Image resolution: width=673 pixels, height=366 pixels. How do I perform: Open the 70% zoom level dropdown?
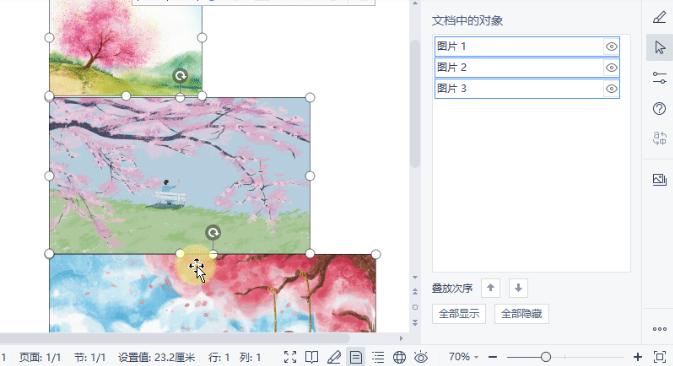[463, 357]
